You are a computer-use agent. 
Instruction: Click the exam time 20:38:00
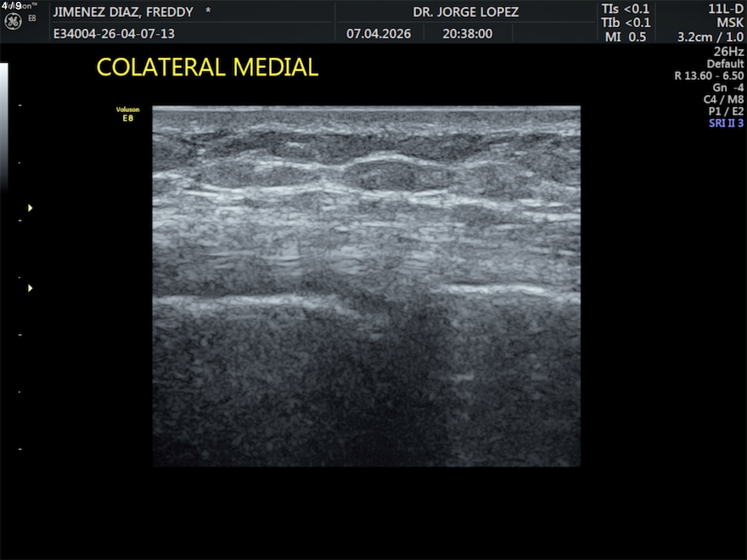(x=467, y=34)
